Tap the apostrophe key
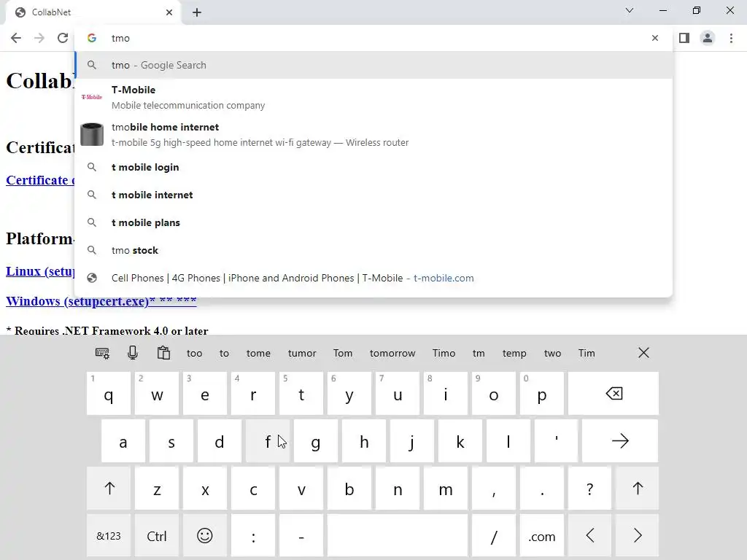Screen dimensions: 747x560 (x=556, y=441)
